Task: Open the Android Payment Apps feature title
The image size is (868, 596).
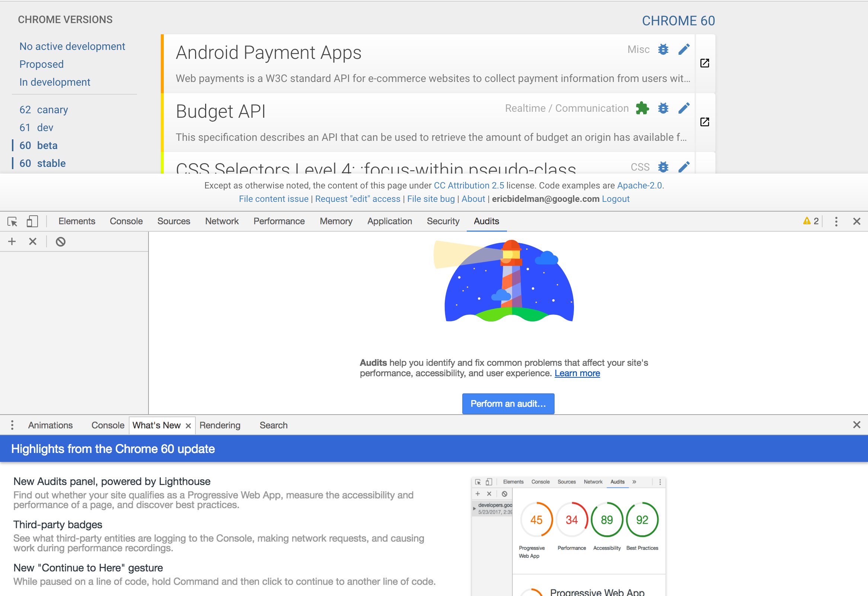Action: coord(268,53)
